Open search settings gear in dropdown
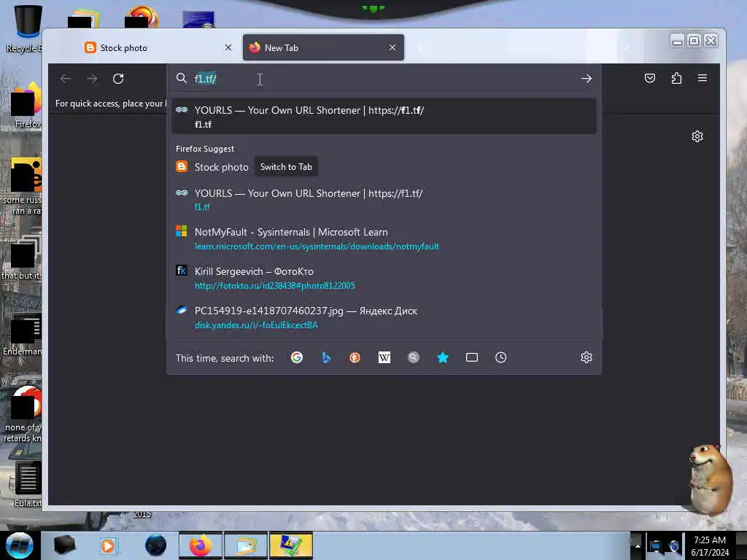 587,357
